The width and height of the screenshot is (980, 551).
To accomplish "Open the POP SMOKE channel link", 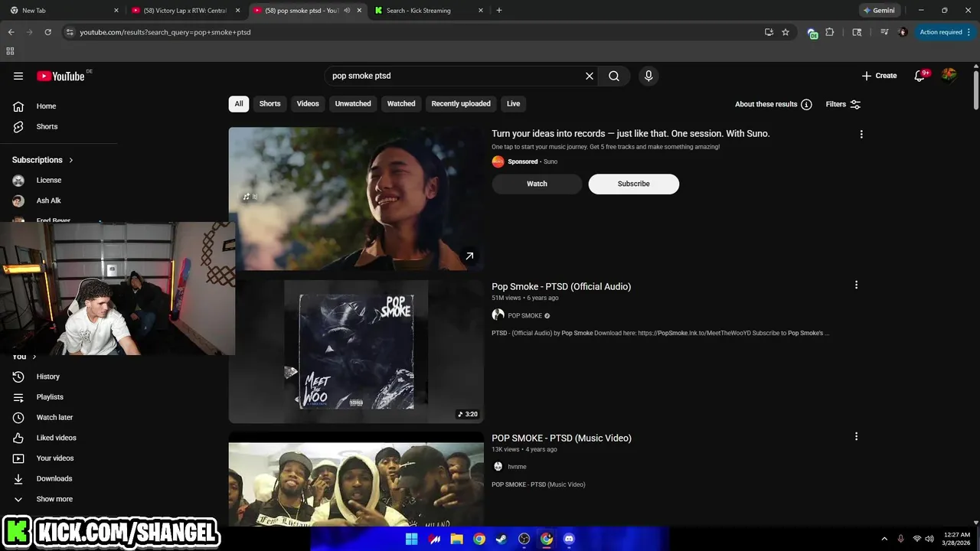I will [524, 315].
